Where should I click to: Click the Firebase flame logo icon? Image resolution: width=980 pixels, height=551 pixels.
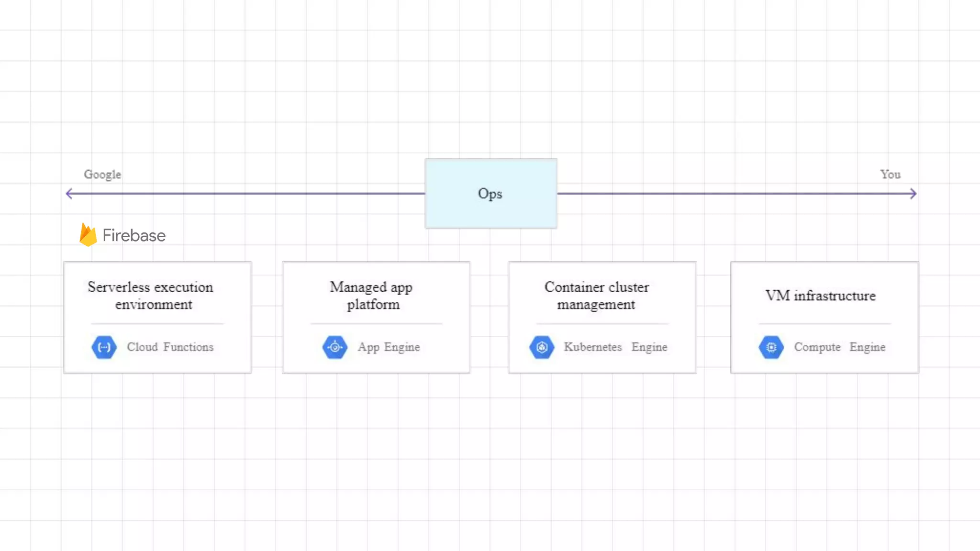coord(88,235)
